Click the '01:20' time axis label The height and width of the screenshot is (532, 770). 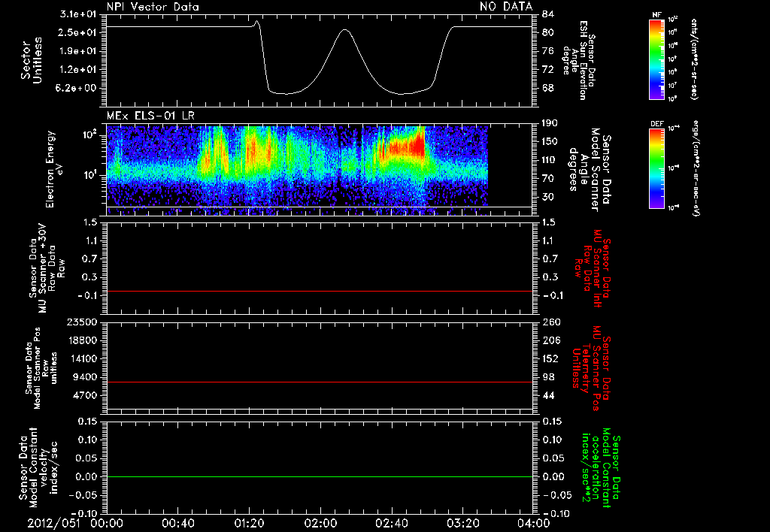[x=249, y=523]
